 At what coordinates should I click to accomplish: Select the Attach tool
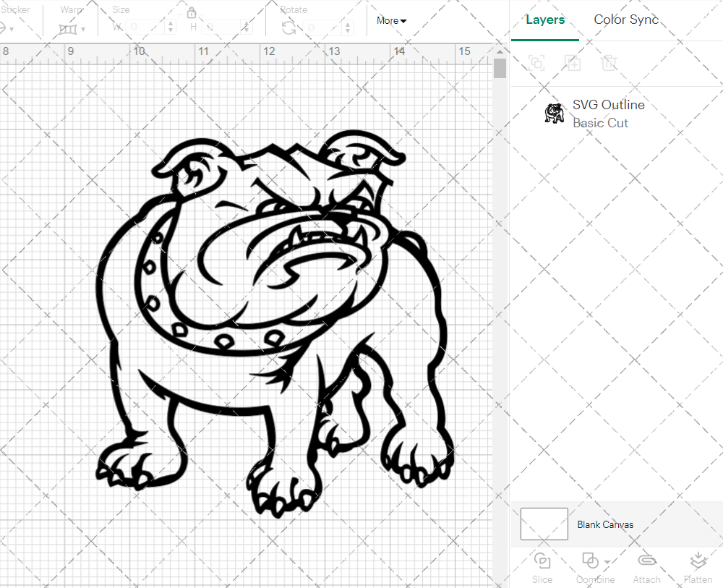click(646, 566)
